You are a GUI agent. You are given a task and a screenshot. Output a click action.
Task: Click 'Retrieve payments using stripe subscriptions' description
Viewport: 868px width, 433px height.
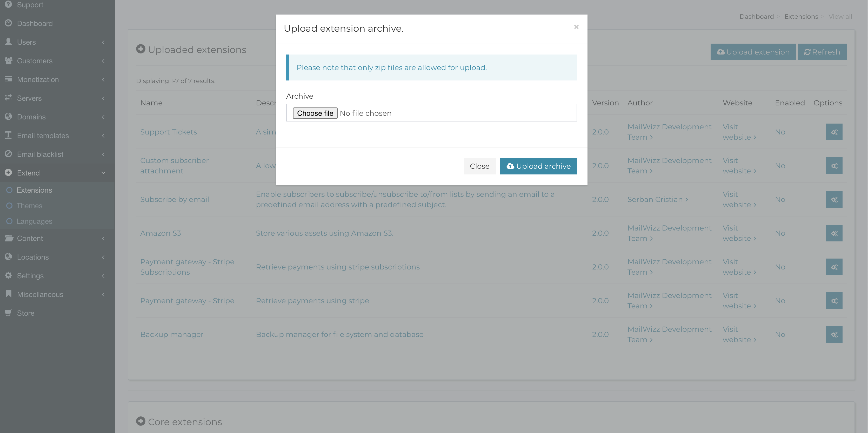click(338, 267)
